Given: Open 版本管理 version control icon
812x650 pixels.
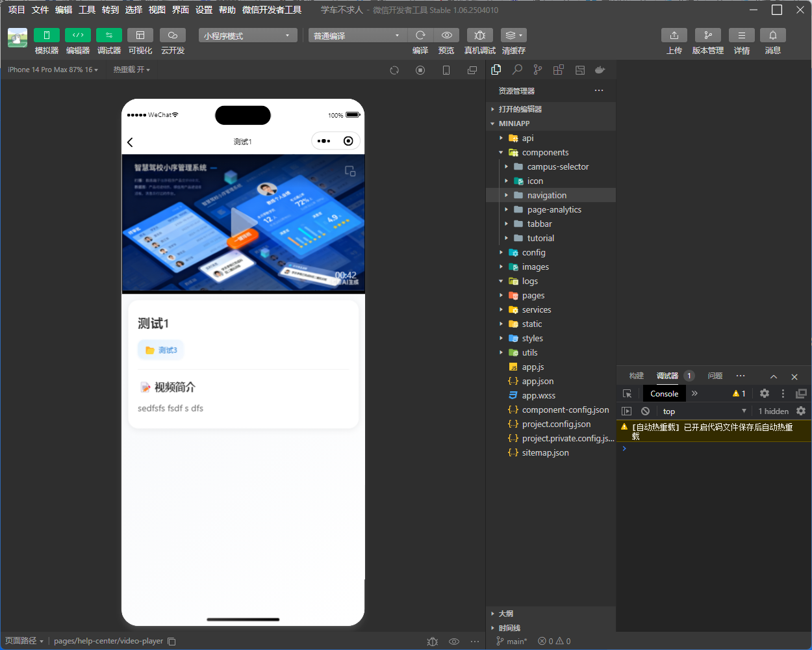Looking at the screenshot, I should pos(707,35).
